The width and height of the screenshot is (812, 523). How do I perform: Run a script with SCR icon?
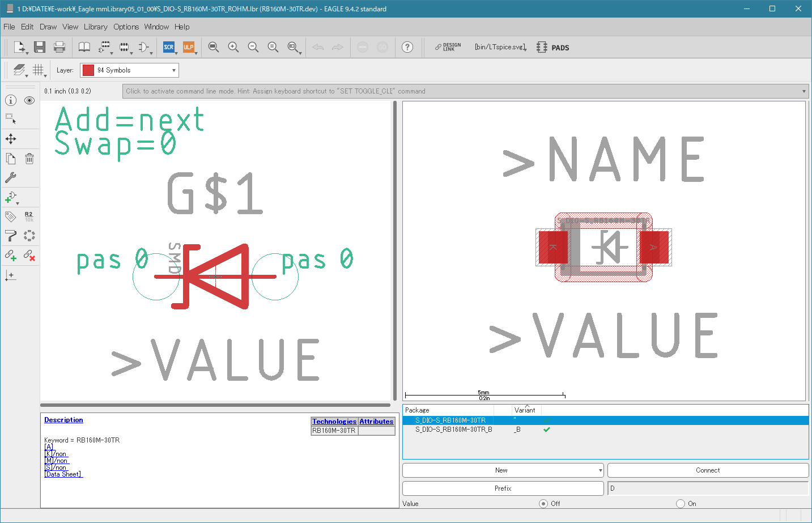click(169, 47)
